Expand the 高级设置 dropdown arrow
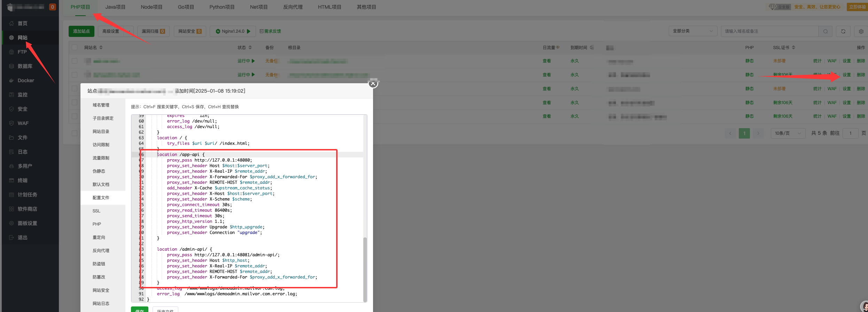The height and width of the screenshot is (312, 868). pyautogui.click(x=129, y=31)
